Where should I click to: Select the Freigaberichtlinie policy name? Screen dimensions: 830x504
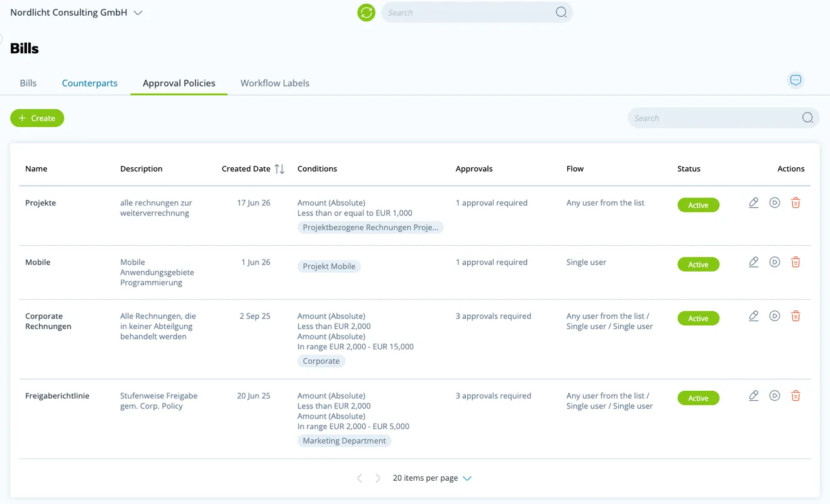[57, 396]
